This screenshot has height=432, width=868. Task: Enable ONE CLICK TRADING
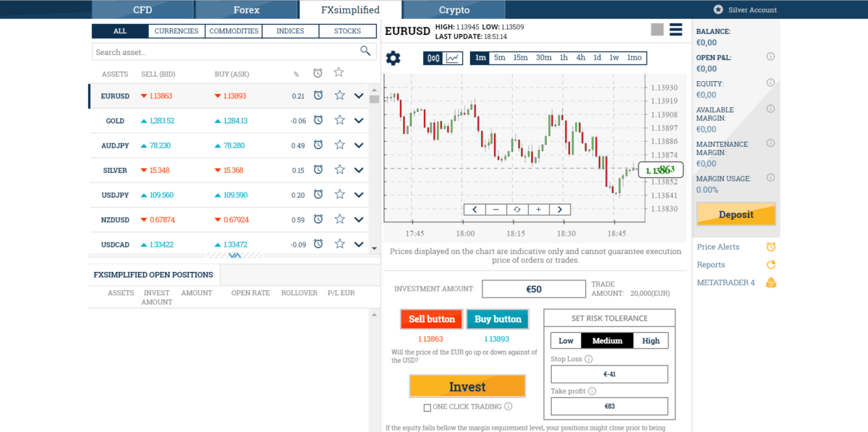coord(427,407)
